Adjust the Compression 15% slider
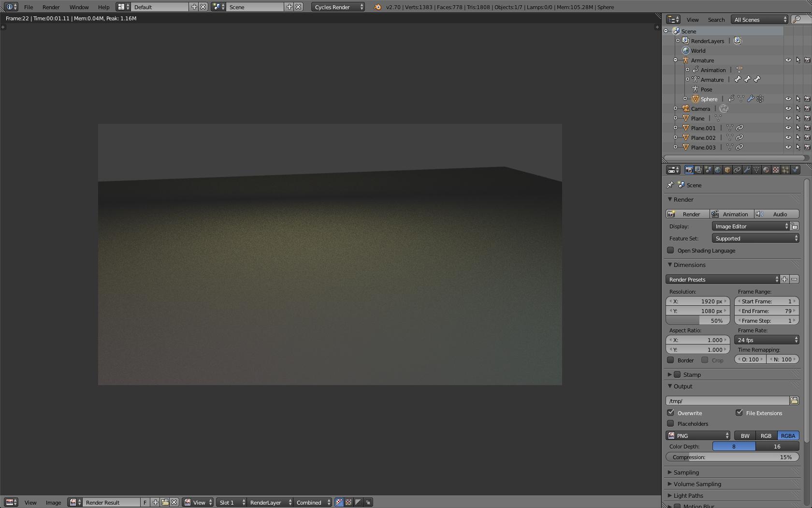812x508 pixels. pos(732,457)
